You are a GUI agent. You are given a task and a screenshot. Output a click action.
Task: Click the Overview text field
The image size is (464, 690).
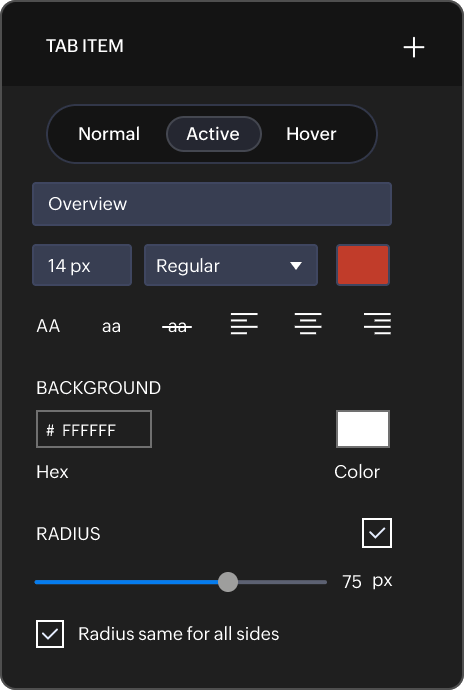point(212,204)
